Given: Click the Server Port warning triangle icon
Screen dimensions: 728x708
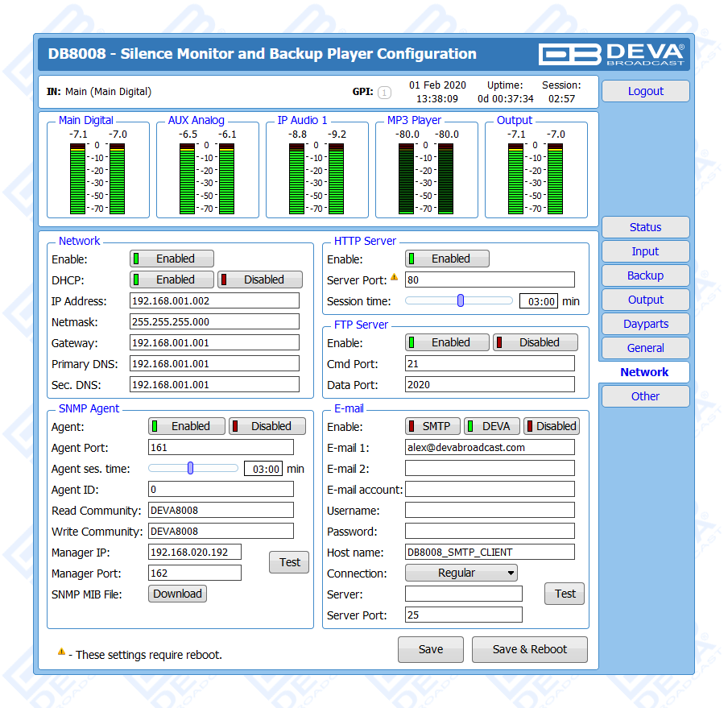Looking at the screenshot, I should 395,278.
